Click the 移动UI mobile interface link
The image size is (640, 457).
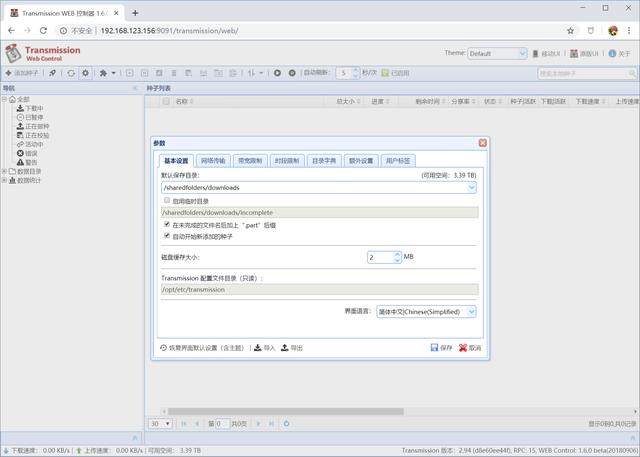(x=546, y=53)
